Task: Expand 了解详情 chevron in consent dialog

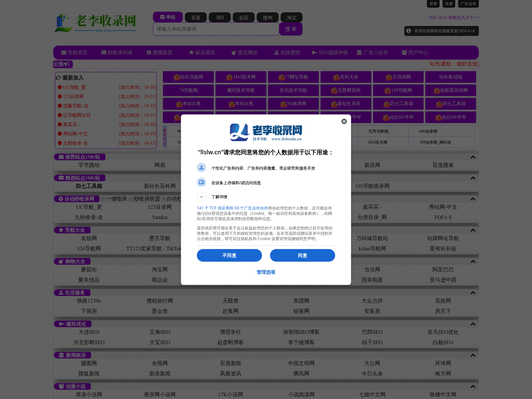Action: tap(201, 197)
